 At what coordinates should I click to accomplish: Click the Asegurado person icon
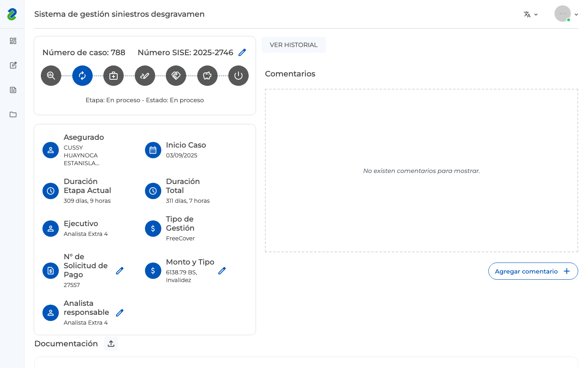(x=51, y=150)
